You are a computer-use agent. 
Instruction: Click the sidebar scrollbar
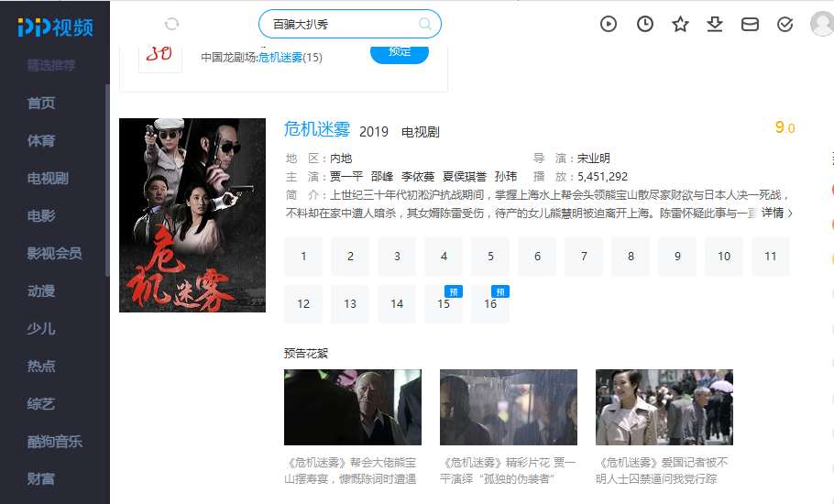tap(107, 181)
